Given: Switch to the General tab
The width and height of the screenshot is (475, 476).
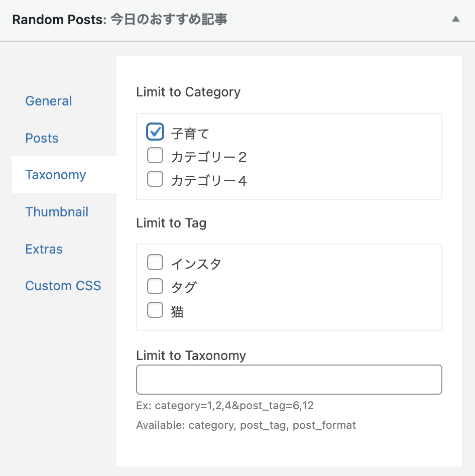Looking at the screenshot, I should click(x=48, y=101).
